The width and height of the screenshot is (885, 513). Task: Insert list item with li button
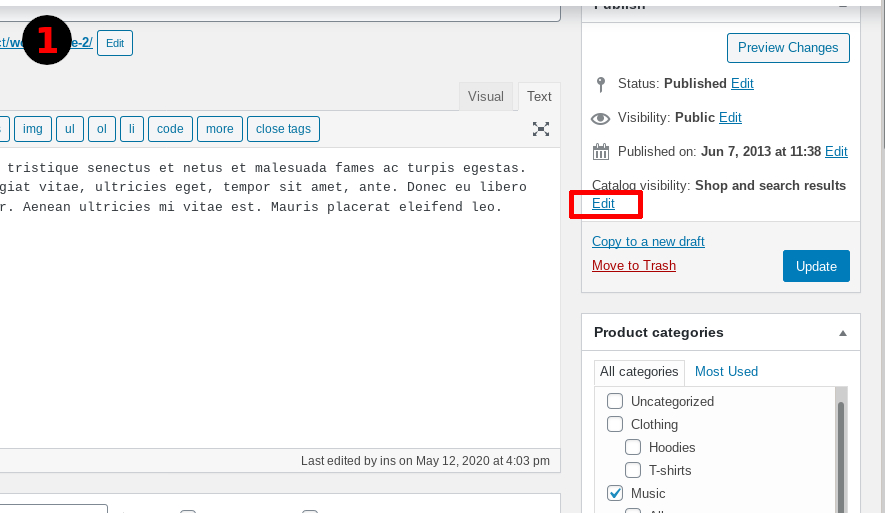(x=132, y=129)
